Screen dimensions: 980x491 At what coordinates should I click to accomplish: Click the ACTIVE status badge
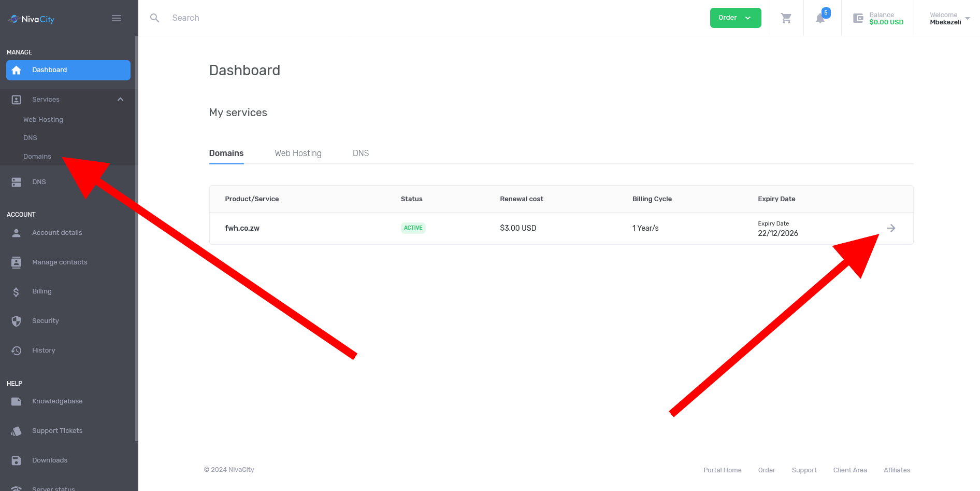pyautogui.click(x=413, y=228)
